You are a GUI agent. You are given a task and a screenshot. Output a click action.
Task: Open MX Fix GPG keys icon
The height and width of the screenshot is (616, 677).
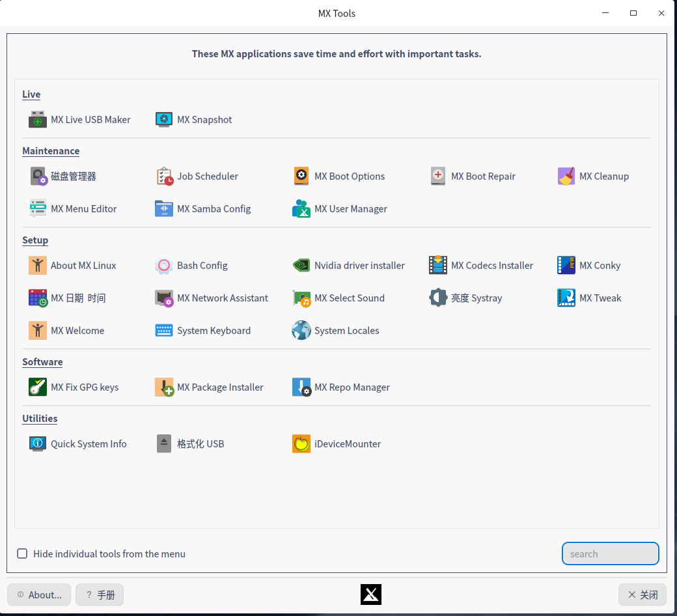coord(38,387)
